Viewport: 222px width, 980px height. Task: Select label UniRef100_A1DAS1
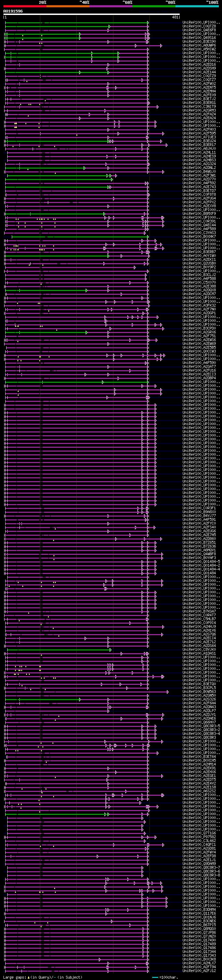tap(199, 654)
